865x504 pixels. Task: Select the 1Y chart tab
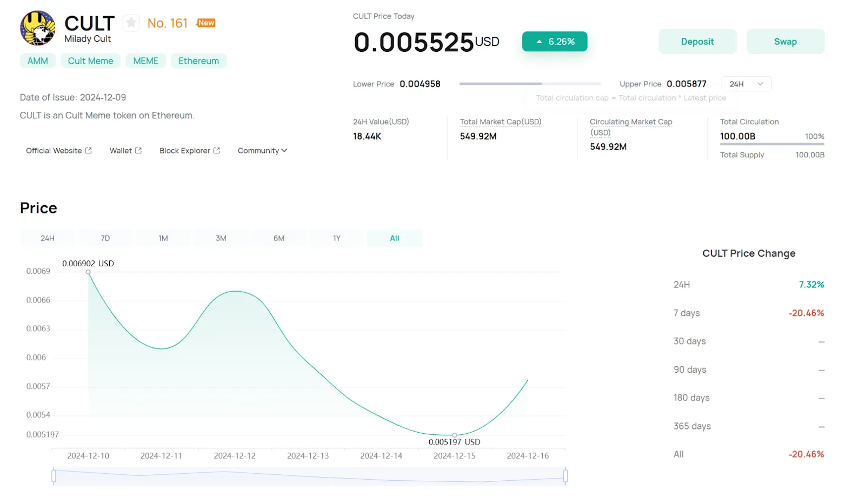click(x=337, y=238)
